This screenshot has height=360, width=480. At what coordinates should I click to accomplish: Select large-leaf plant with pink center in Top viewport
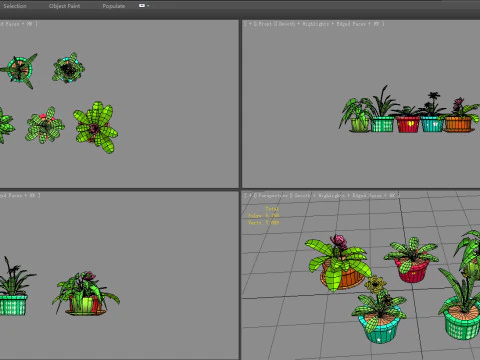pyautogui.click(x=96, y=127)
